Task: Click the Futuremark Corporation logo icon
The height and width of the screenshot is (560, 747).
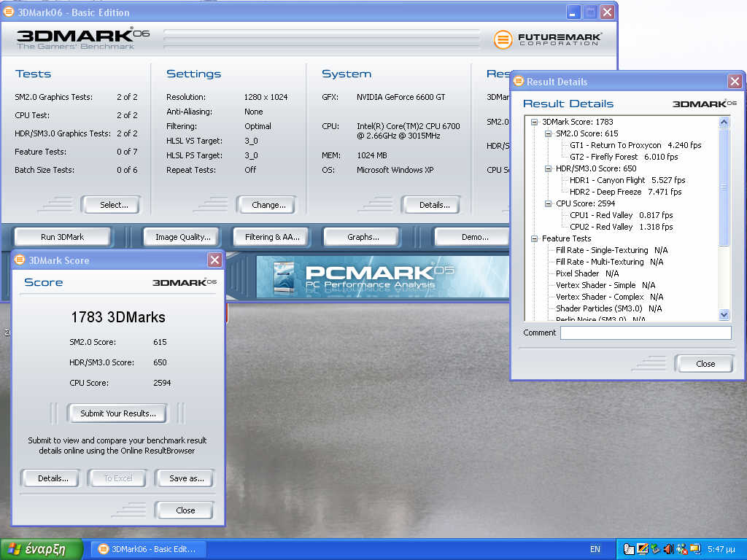Action: (x=503, y=39)
